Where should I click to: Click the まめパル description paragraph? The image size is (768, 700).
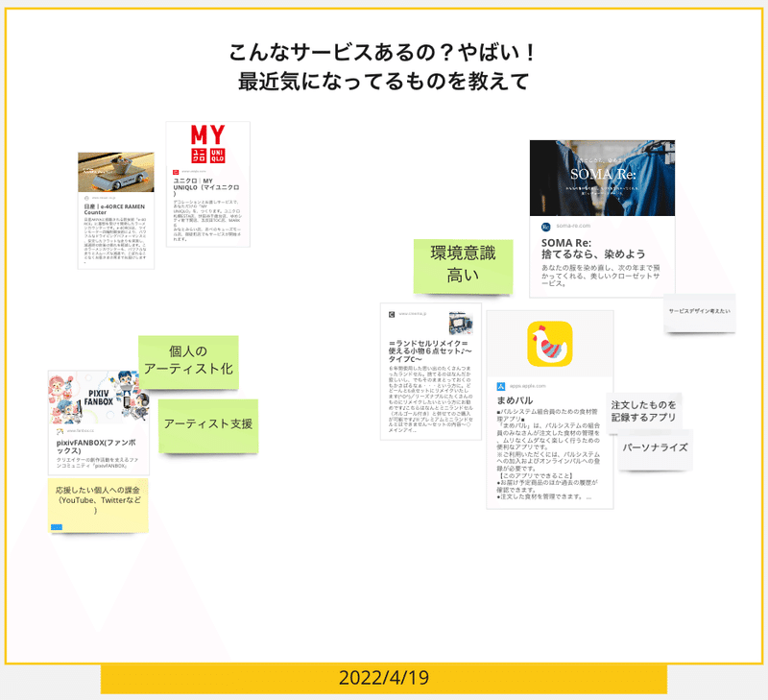coord(548,454)
